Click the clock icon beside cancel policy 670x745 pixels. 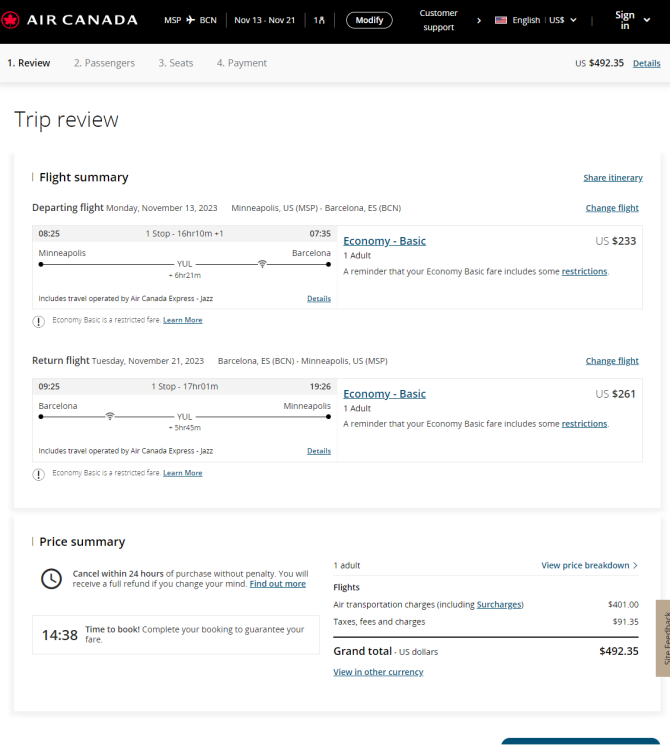click(x=51, y=579)
